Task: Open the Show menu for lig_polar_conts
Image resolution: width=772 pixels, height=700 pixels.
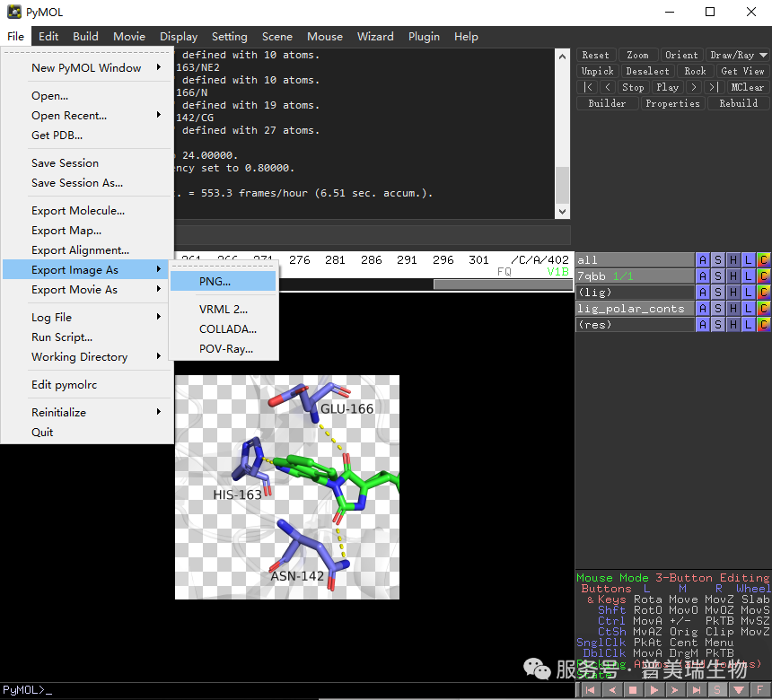Action: (x=718, y=309)
